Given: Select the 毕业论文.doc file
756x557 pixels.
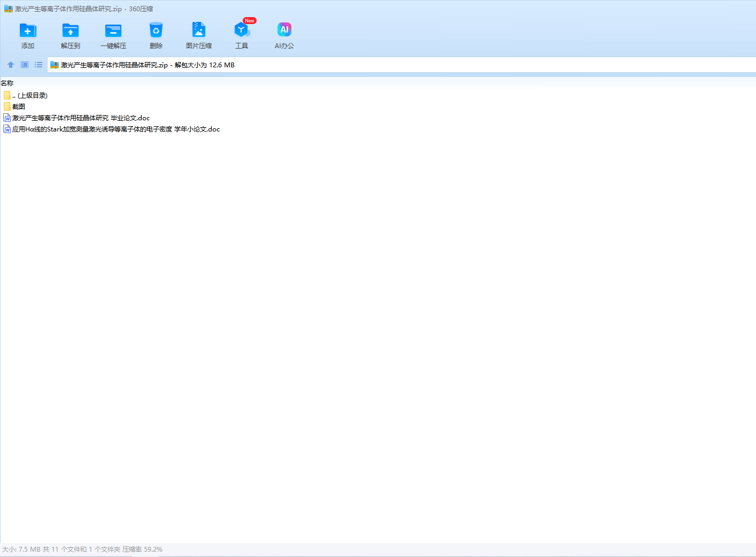Looking at the screenshot, I should click(x=76, y=118).
